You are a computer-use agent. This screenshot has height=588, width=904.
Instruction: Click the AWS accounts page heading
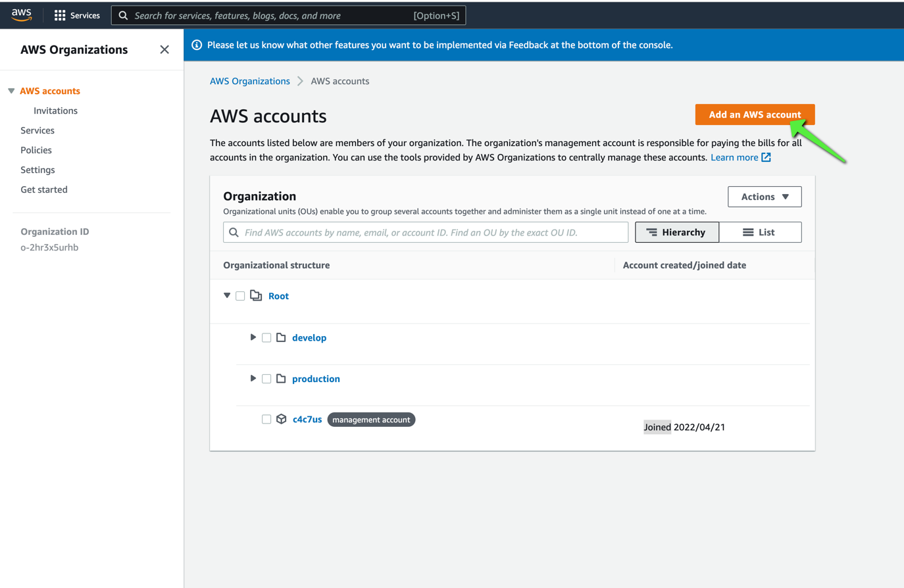tap(268, 116)
